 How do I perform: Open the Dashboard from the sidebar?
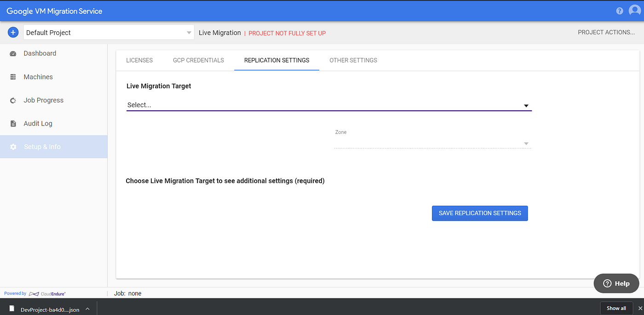click(x=12, y=53)
